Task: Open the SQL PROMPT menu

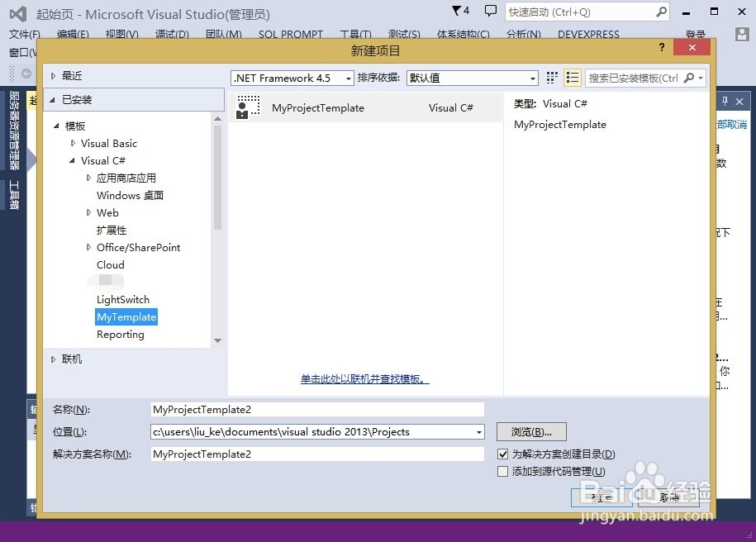Action: pyautogui.click(x=291, y=34)
